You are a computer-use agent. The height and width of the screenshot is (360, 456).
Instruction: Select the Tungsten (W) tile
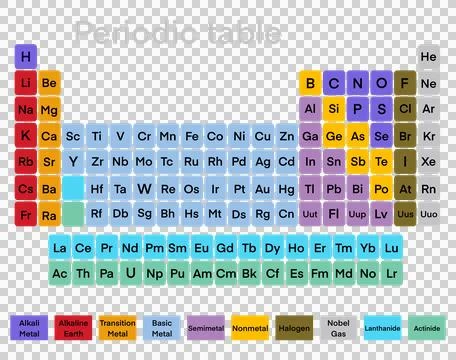coord(144,188)
